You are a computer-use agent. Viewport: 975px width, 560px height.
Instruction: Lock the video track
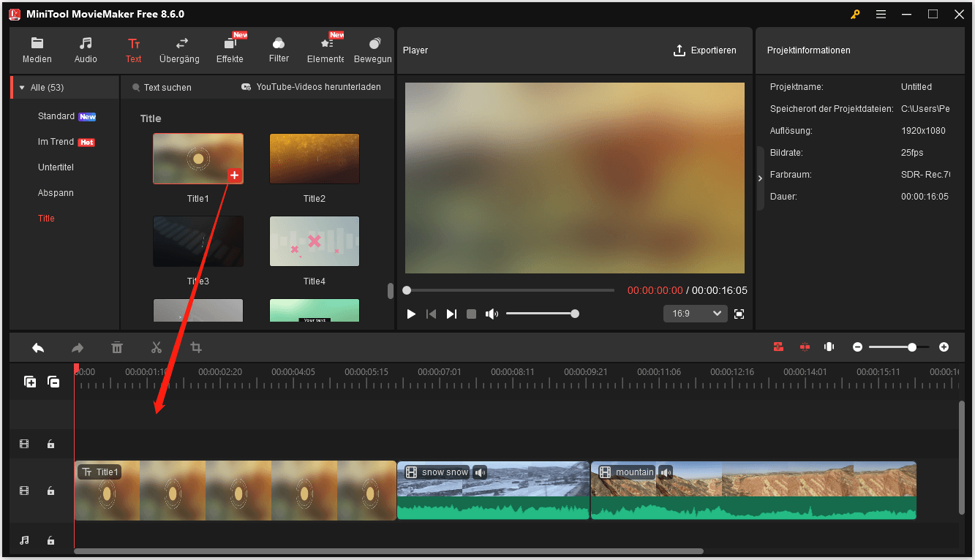click(x=50, y=491)
